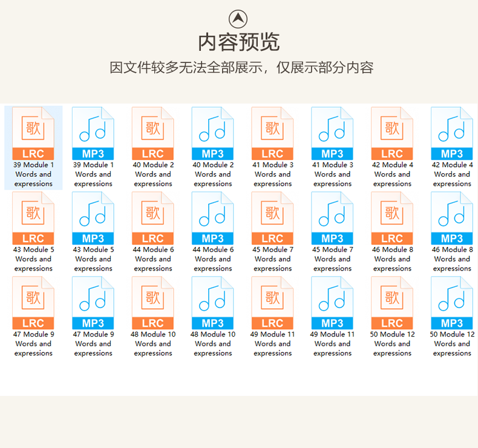
Task: Select the 45 Module 7 MP3 file icon
Action: (332, 218)
